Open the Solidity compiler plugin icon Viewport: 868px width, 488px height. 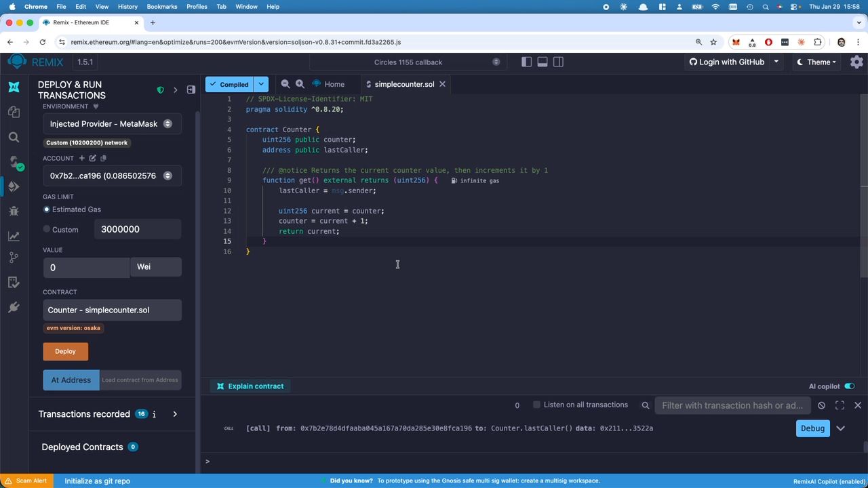coord(14,163)
